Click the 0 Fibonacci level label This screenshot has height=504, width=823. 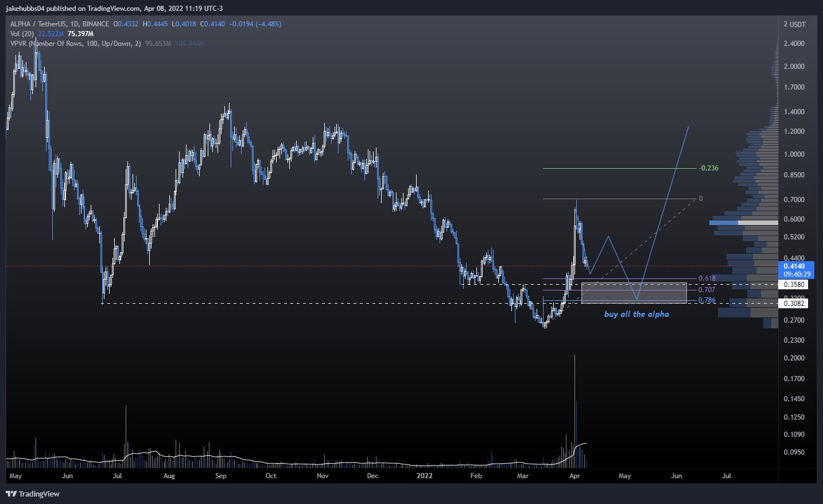pyautogui.click(x=700, y=199)
